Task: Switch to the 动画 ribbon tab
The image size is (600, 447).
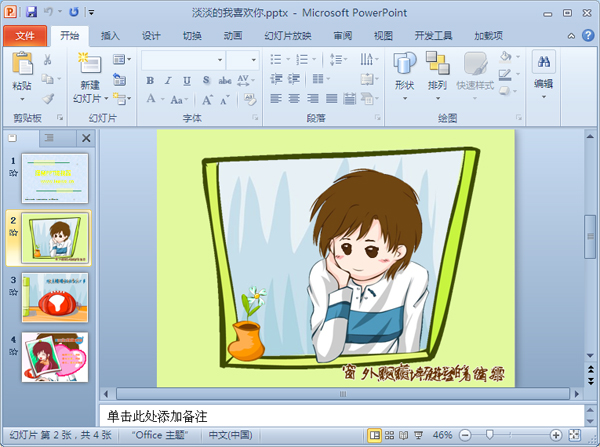Action: coord(233,36)
